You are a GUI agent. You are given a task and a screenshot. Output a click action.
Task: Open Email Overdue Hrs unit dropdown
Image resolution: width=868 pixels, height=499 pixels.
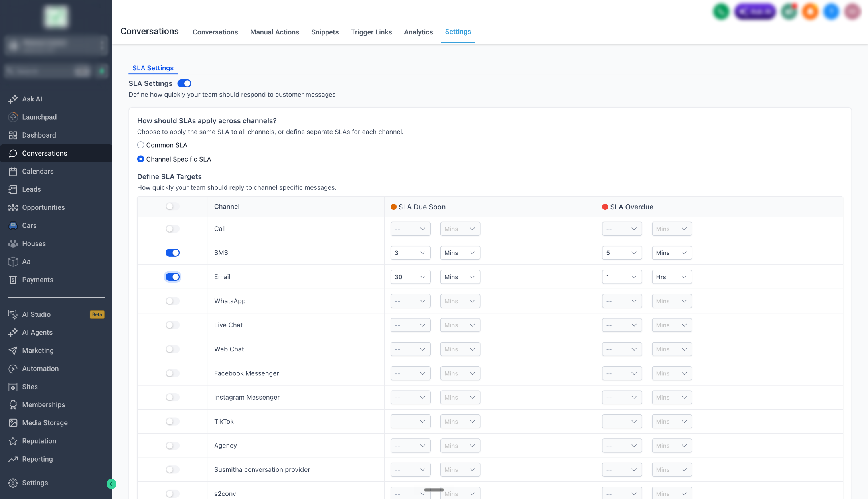(672, 277)
